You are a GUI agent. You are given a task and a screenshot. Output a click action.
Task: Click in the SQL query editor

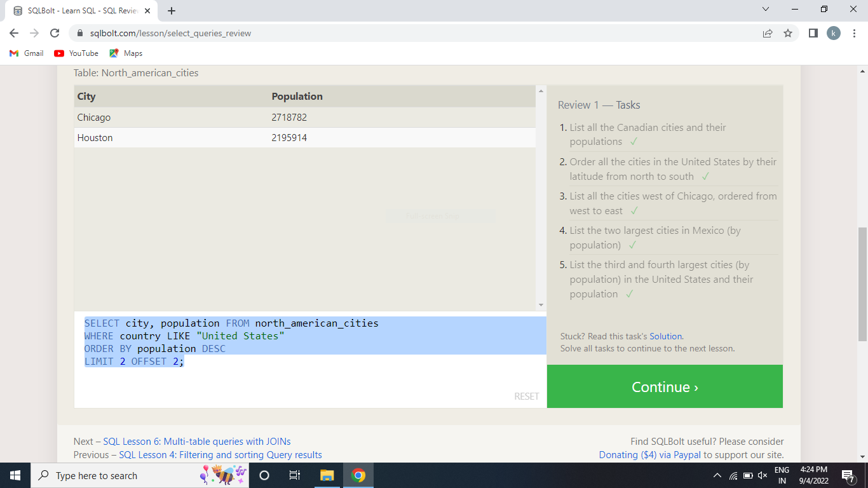310,360
